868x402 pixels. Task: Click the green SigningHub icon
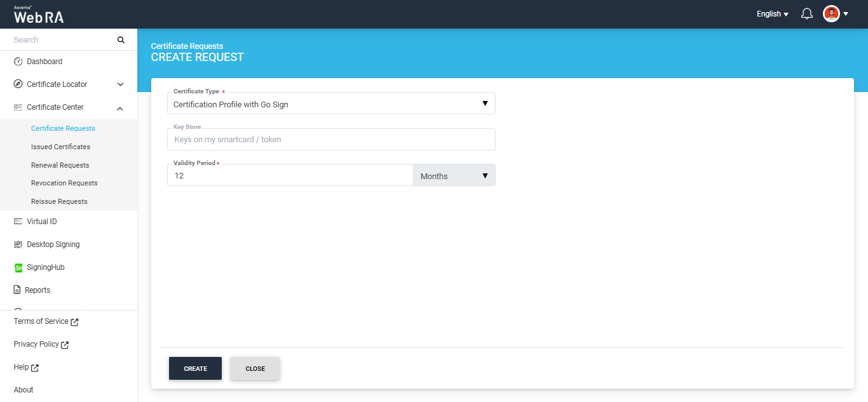[x=18, y=268]
